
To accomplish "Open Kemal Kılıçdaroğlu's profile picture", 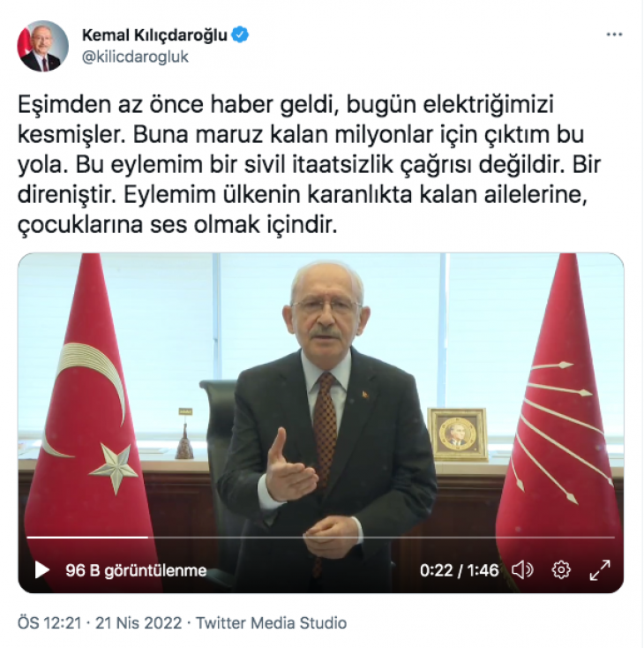I will click(x=42, y=46).
